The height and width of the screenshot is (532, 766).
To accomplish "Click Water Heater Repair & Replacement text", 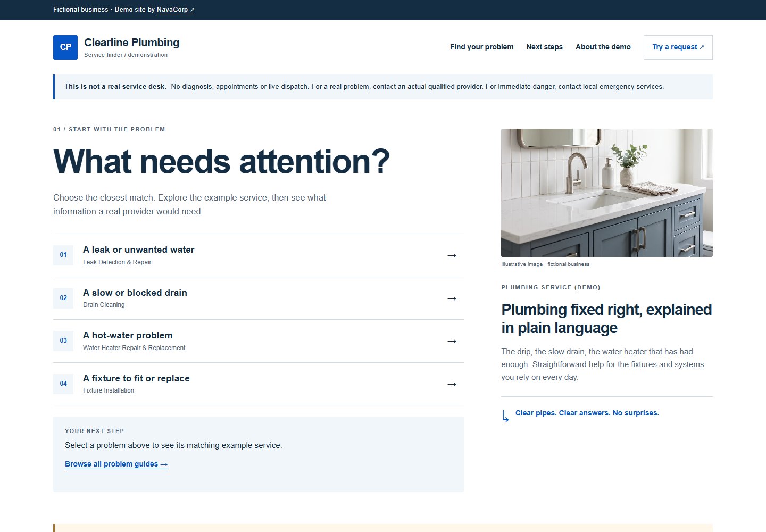I will [x=134, y=348].
